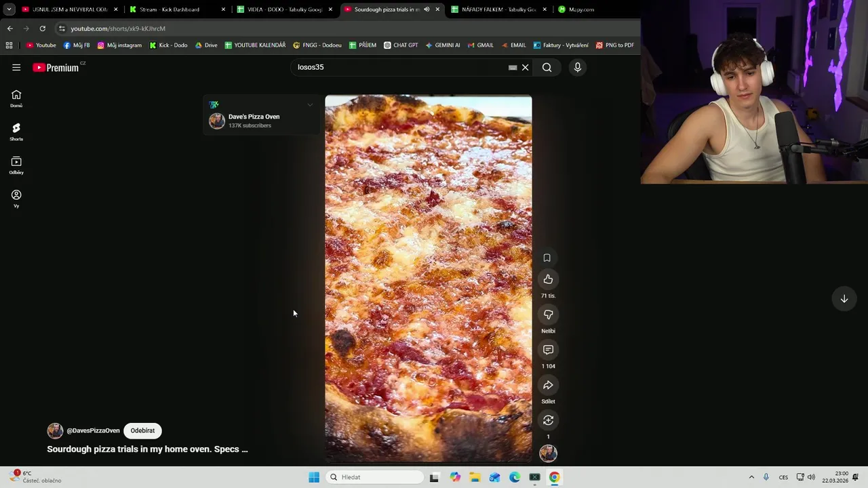Start voice search with microphone
Viewport: 868px width, 488px height.
[578, 67]
